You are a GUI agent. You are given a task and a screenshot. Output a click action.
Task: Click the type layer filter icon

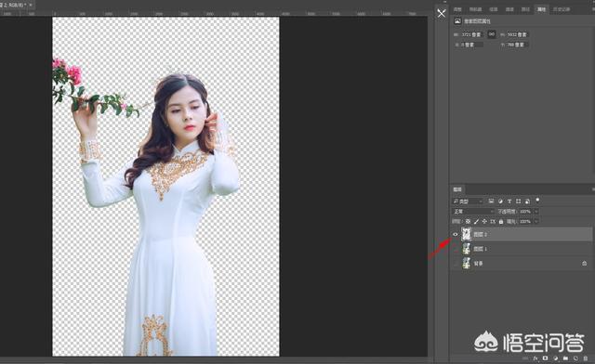pos(509,201)
